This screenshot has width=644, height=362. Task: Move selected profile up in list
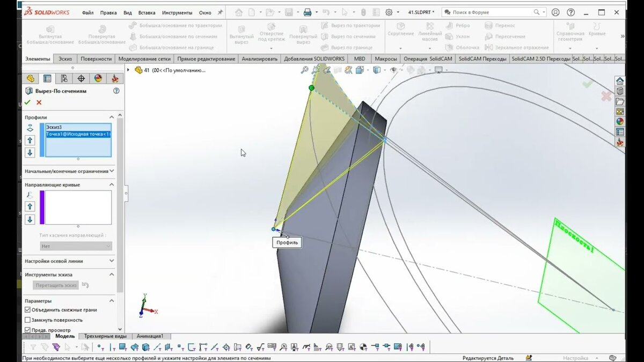(x=30, y=140)
